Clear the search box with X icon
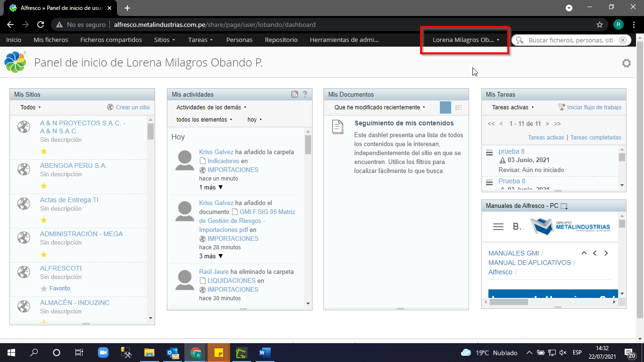644x362 pixels. (x=622, y=40)
